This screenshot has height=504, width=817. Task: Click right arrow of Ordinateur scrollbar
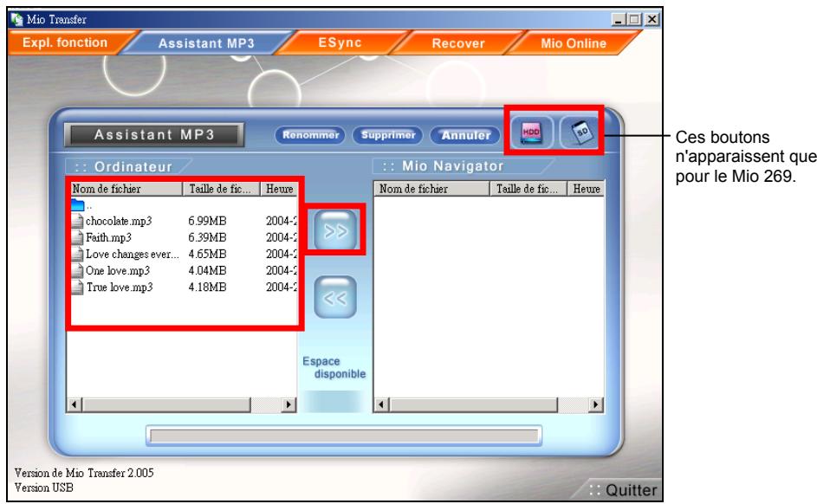[289, 404]
